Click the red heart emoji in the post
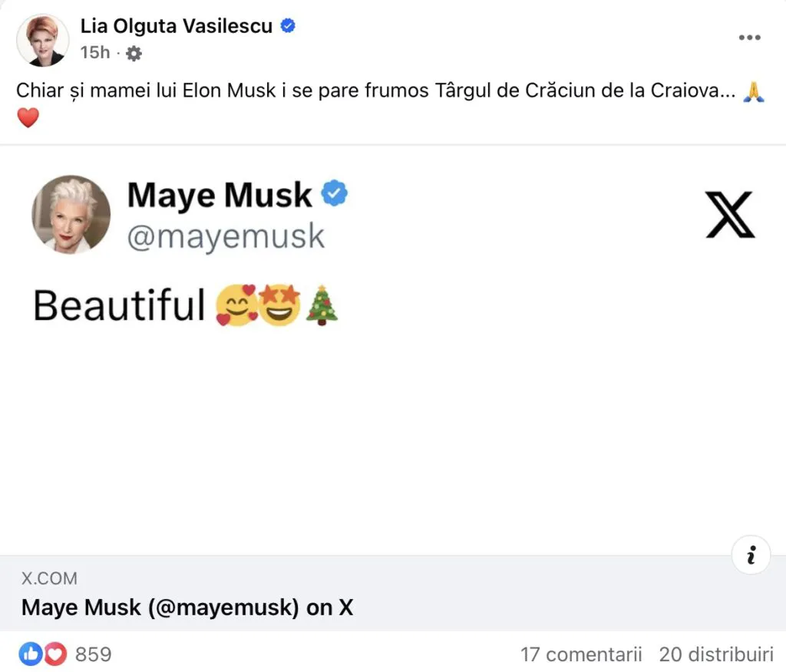This screenshot has height=672, width=786. (28, 117)
